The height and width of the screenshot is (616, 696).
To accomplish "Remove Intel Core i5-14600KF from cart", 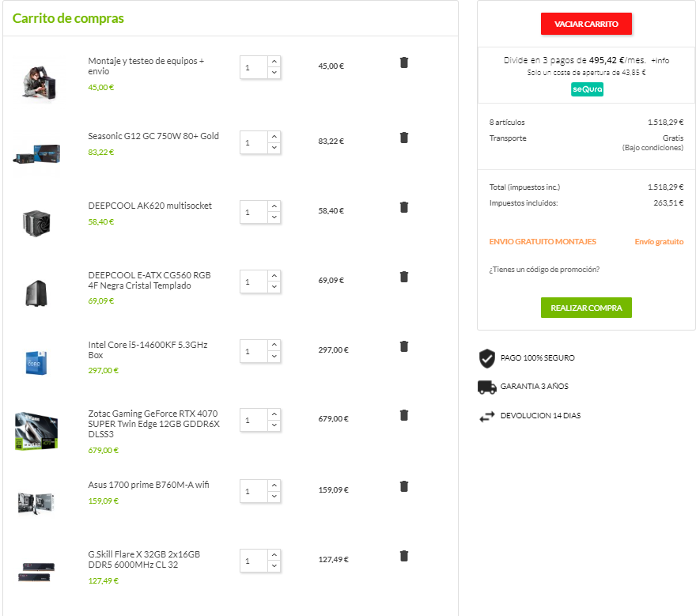I will point(404,346).
